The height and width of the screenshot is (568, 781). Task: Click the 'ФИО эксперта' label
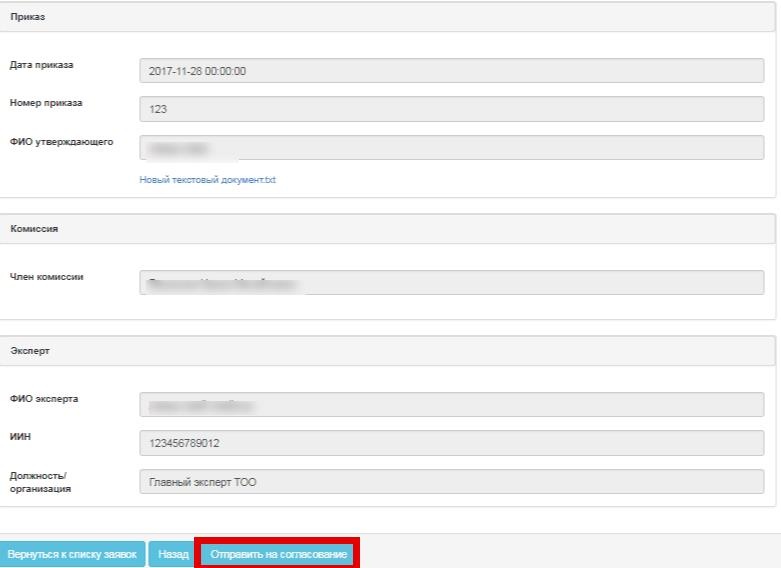pyautogui.click(x=44, y=399)
